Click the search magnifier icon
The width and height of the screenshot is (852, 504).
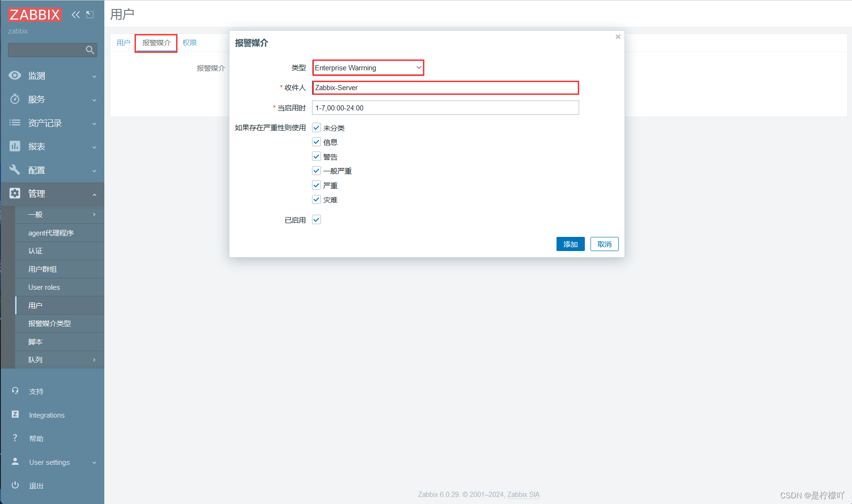click(x=90, y=50)
